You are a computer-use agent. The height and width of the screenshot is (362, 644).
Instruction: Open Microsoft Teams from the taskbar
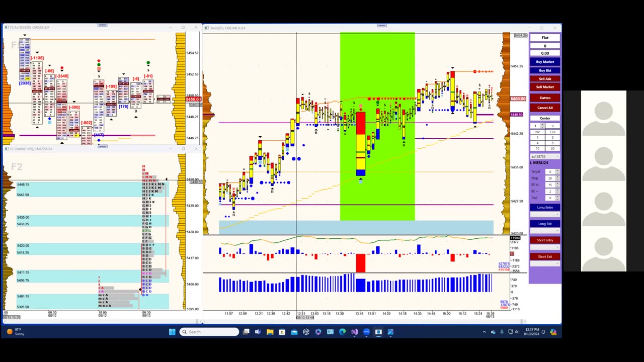258,332
